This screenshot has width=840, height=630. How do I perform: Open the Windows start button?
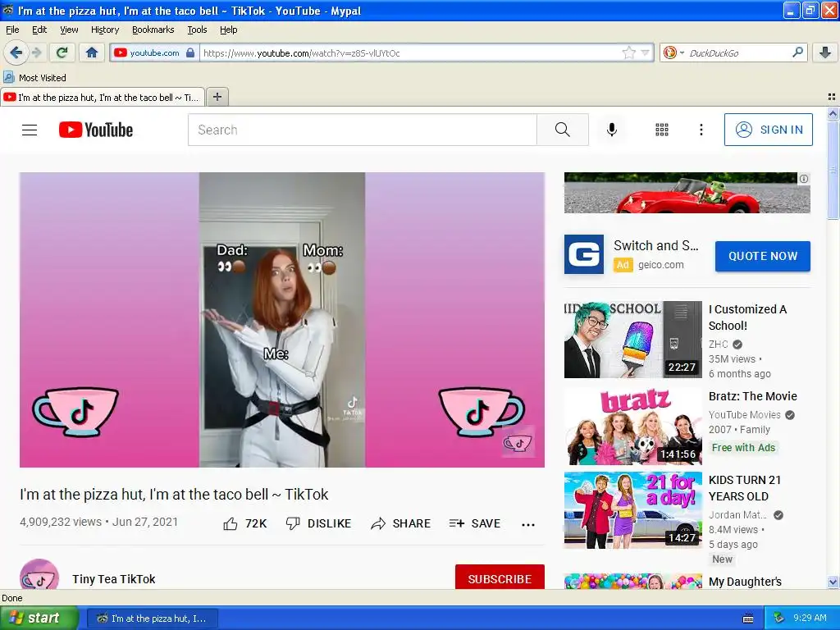[x=39, y=619]
